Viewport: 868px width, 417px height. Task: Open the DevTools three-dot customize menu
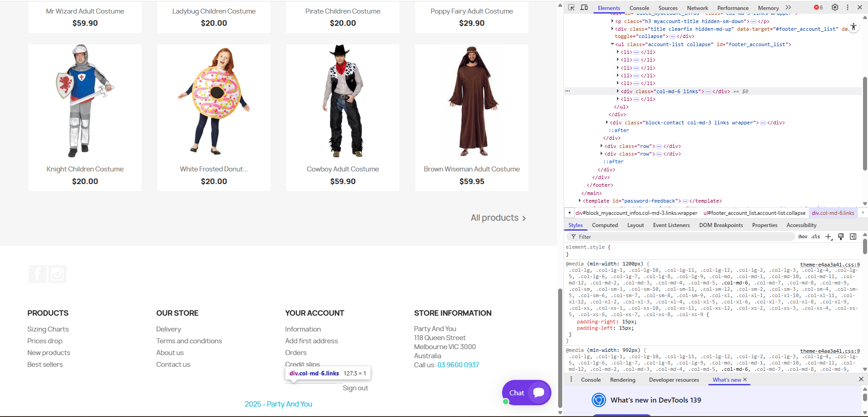coord(848,7)
